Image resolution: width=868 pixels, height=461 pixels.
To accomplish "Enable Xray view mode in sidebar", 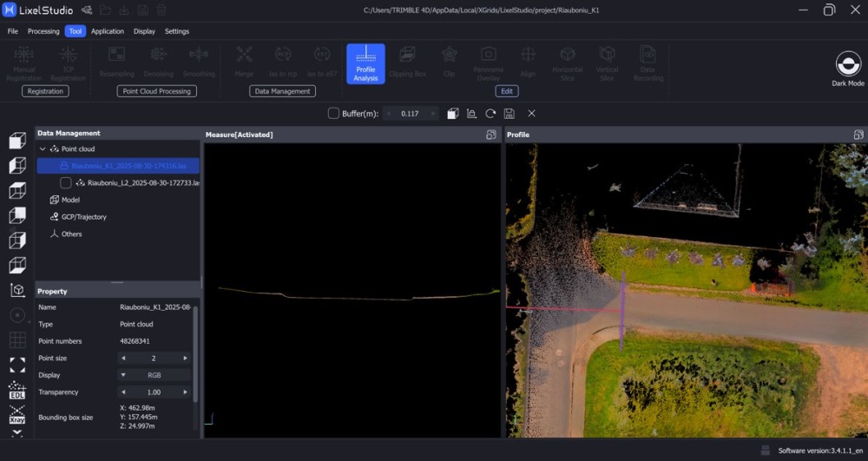I will click(16, 414).
